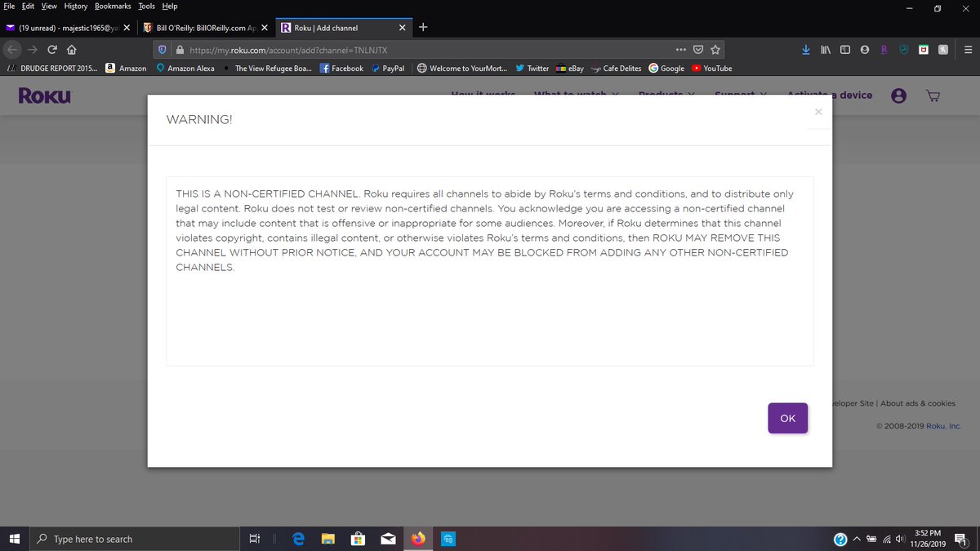Open the Firefox downloads arrow
Screen dimensions: 980x551
pyautogui.click(x=806, y=49)
